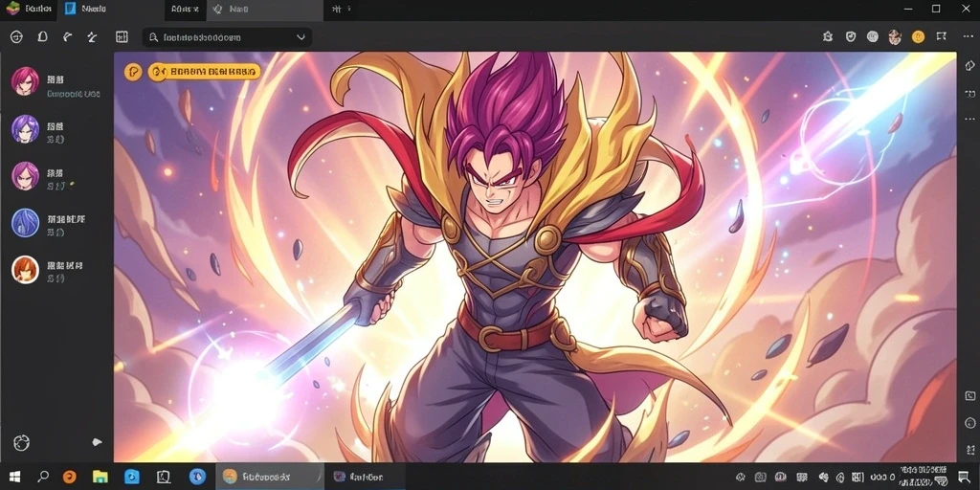Click the yellow coin icon
The image size is (980, 490).
pos(918,37)
